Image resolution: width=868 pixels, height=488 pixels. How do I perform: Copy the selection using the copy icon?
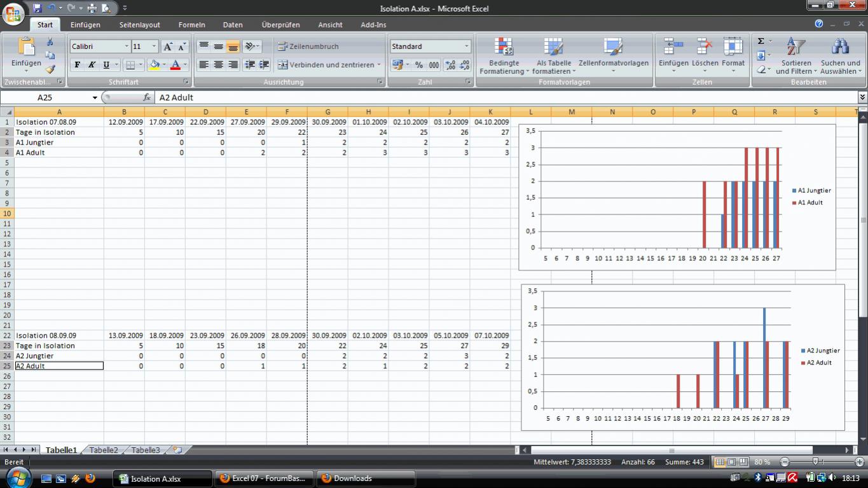(x=50, y=55)
